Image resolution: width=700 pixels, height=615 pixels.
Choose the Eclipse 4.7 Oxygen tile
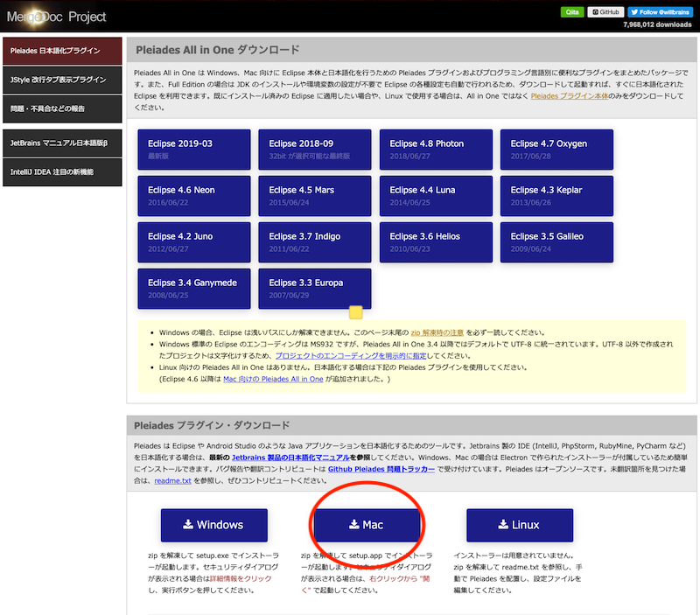click(x=556, y=150)
